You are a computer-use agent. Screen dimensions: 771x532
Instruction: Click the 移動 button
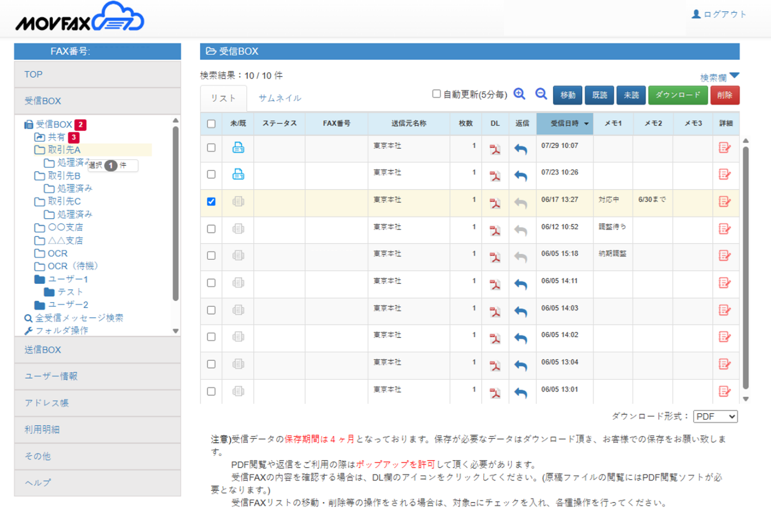(567, 95)
